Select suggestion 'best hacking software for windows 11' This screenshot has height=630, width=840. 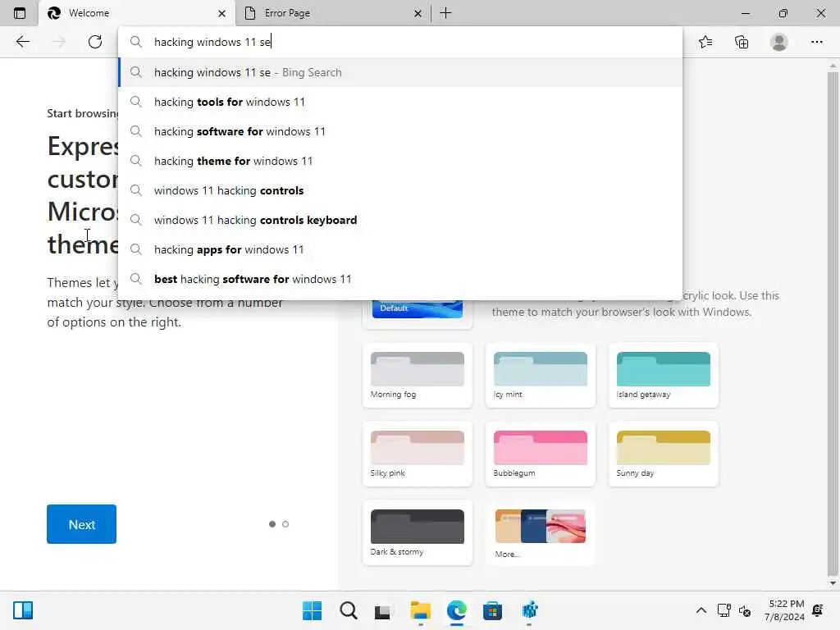[x=400, y=279]
